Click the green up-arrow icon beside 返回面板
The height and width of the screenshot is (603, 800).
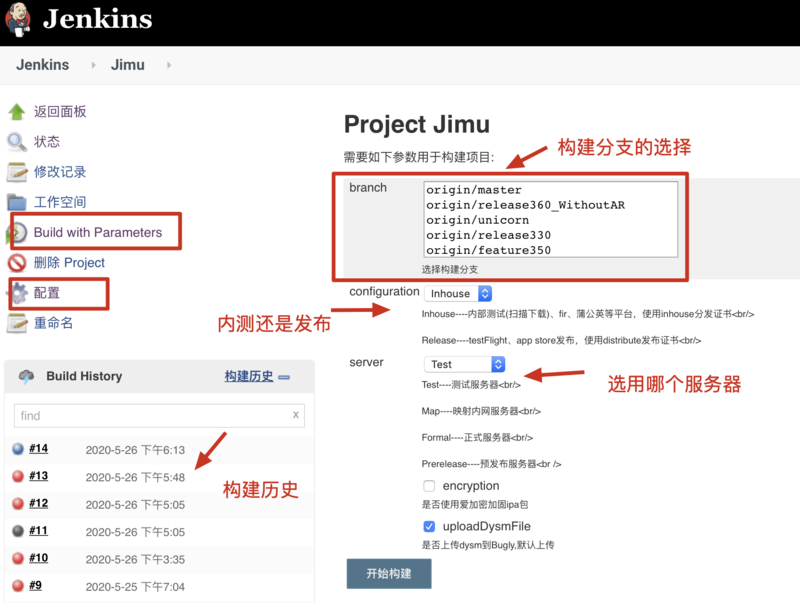click(x=17, y=112)
